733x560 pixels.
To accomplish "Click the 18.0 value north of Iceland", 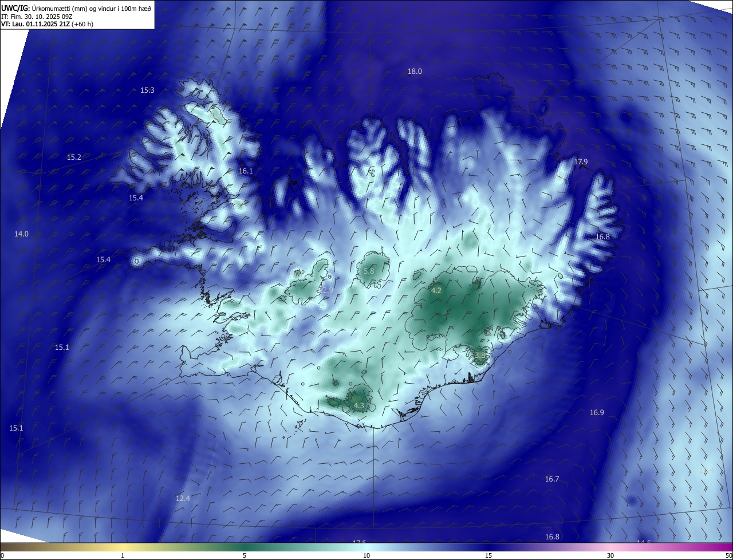I will click(x=415, y=72).
